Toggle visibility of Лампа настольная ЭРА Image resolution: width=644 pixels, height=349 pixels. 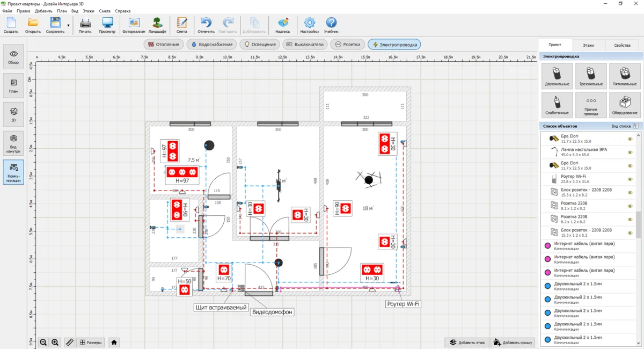click(x=631, y=152)
